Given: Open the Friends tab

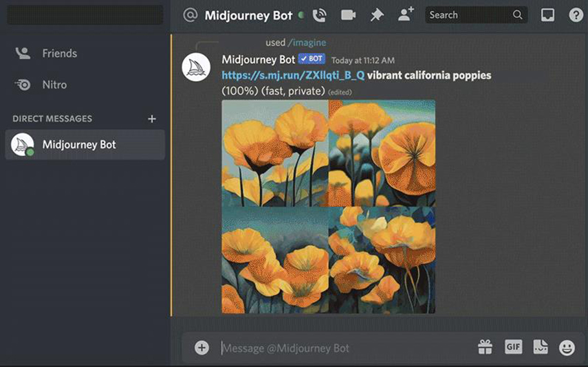Looking at the screenshot, I should click(59, 54).
